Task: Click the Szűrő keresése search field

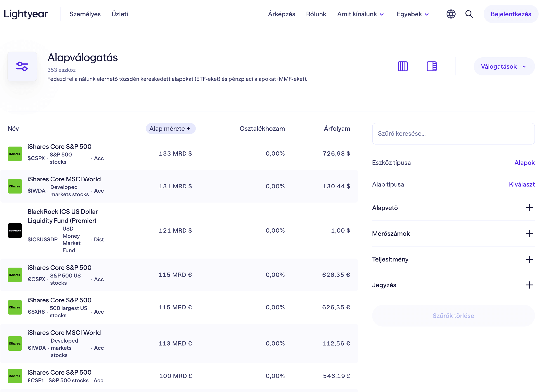Action: (453, 133)
